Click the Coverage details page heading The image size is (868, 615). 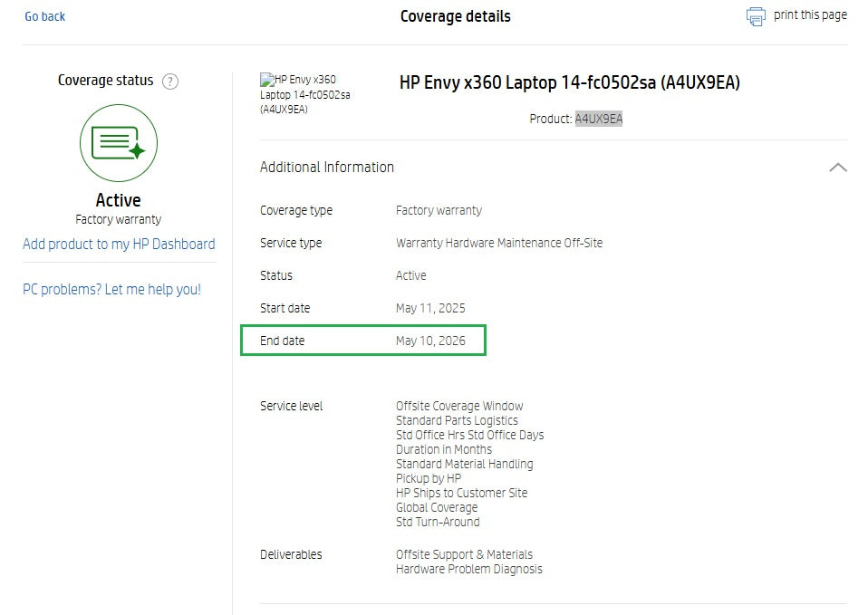pyautogui.click(x=455, y=16)
